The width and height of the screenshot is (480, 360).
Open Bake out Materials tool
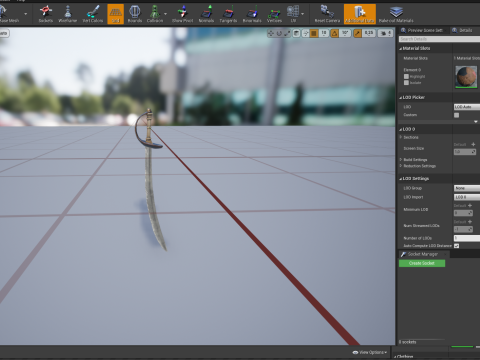point(396,14)
